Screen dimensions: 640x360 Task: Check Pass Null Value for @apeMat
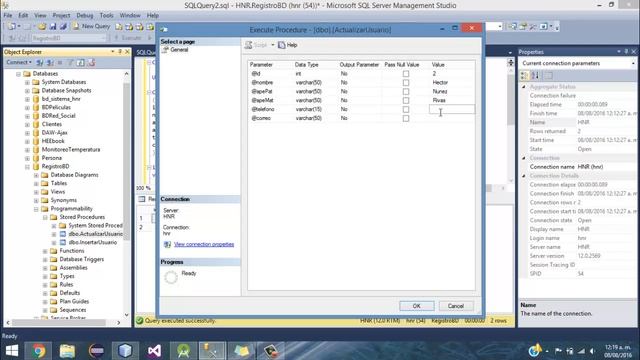tap(406, 100)
